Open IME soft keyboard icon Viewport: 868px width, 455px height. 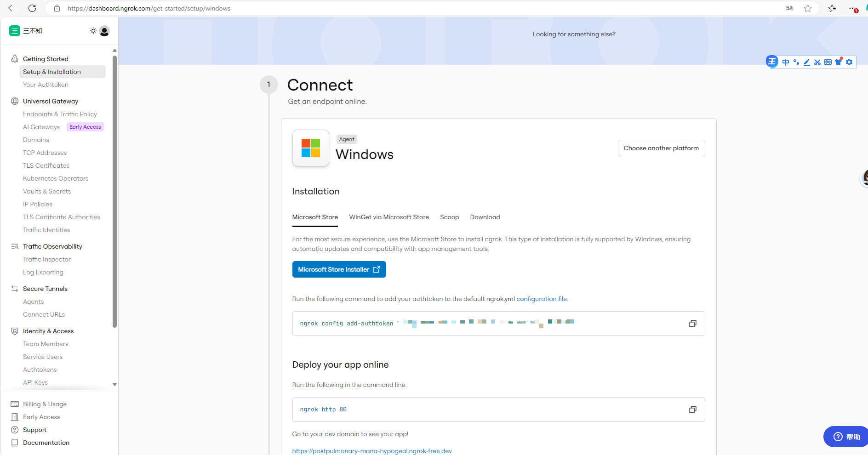tap(828, 62)
